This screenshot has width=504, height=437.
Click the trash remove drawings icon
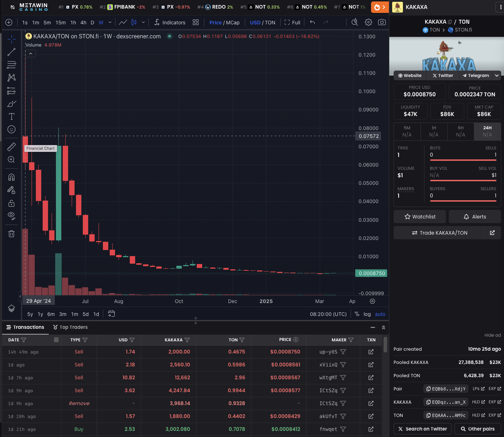11,234
